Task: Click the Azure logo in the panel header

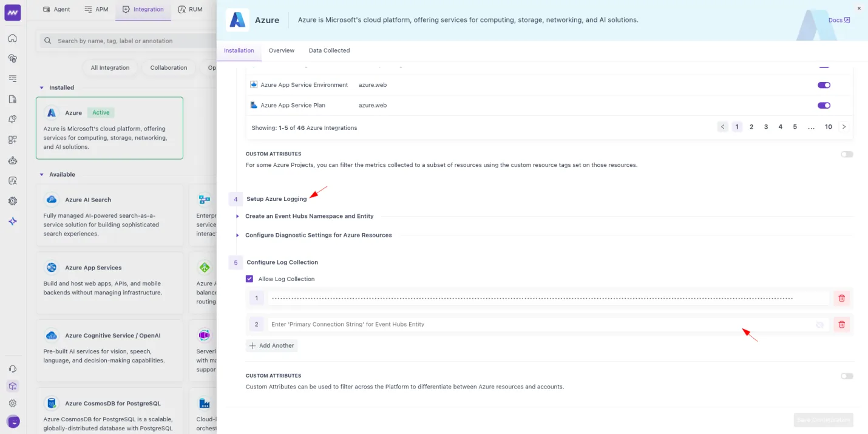Action: pyautogui.click(x=237, y=20)
